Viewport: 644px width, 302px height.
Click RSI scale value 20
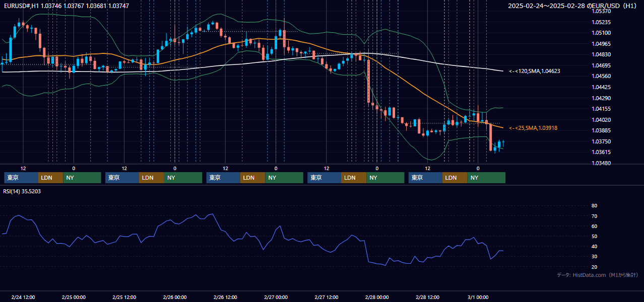pos(594,267)
